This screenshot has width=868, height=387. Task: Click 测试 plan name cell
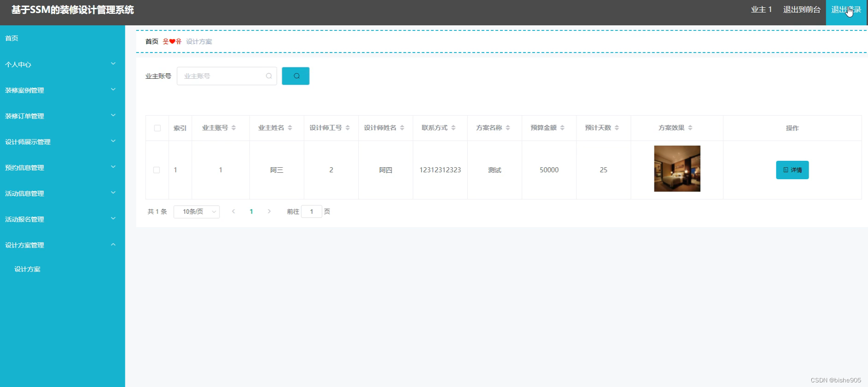tap(494, 170)
